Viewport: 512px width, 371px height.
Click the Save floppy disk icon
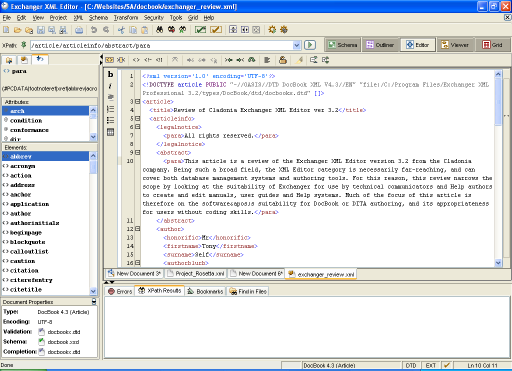coord(41,30)
